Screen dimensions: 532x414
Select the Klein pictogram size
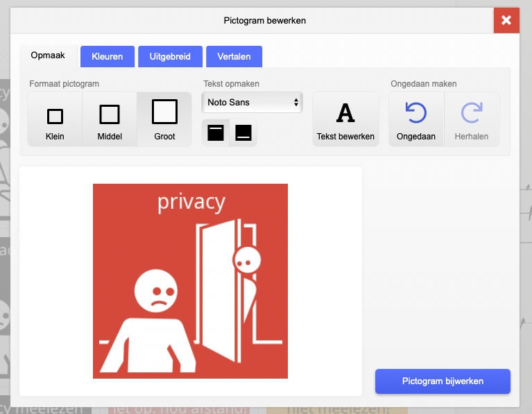click(x=55, y=119)
